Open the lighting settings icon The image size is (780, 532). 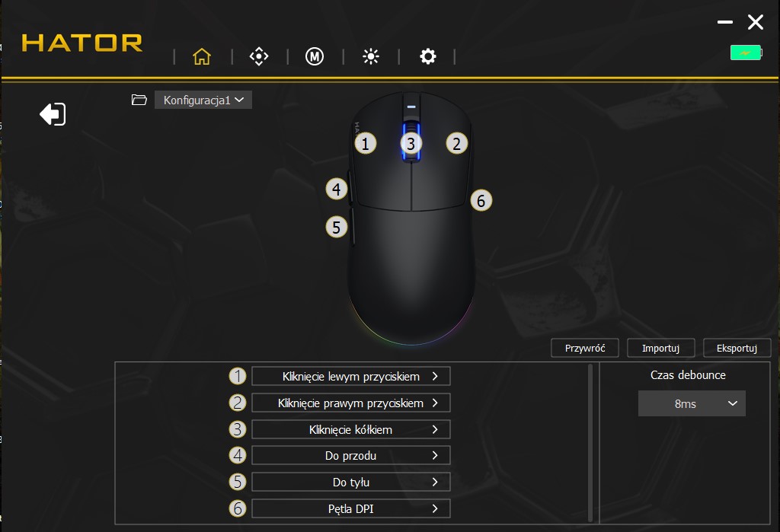(371, 57)
